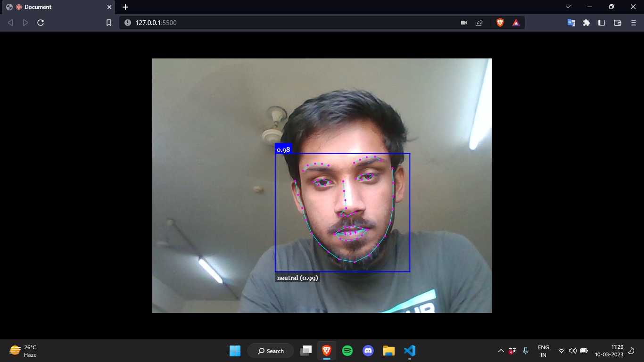Open the ENG IN language selector
Screen dimensions: 644x362
coord(543,351)
